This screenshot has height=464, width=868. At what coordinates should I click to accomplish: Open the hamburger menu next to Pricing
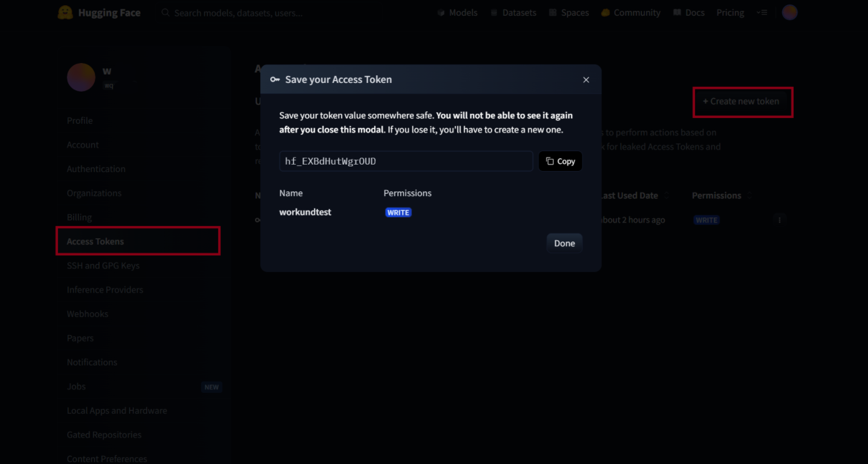pyautogui.click(x=762, y=12)
